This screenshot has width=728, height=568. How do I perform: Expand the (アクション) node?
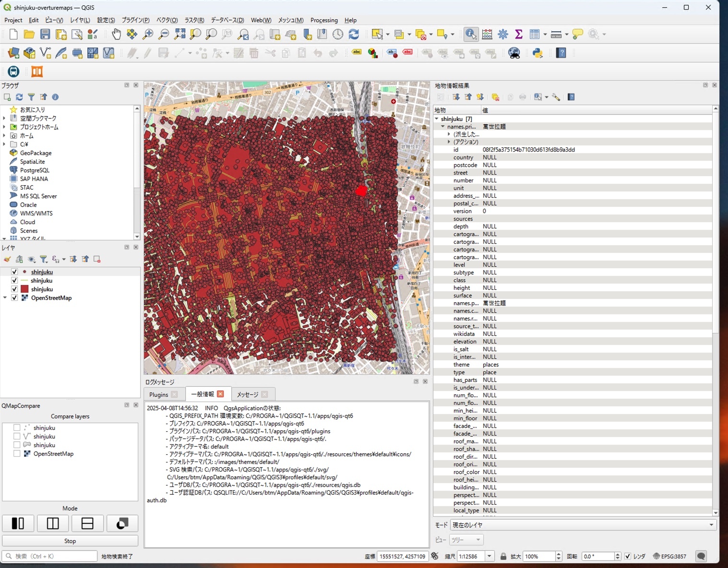point(449,142)
